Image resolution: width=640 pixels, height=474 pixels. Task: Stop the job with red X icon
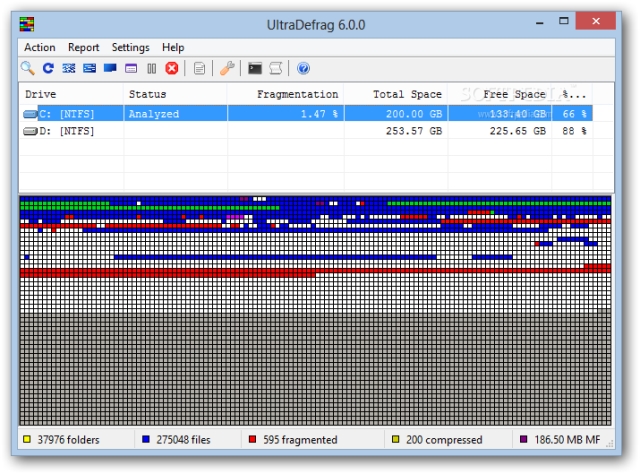pyautogui.click(x=172, y=68)
